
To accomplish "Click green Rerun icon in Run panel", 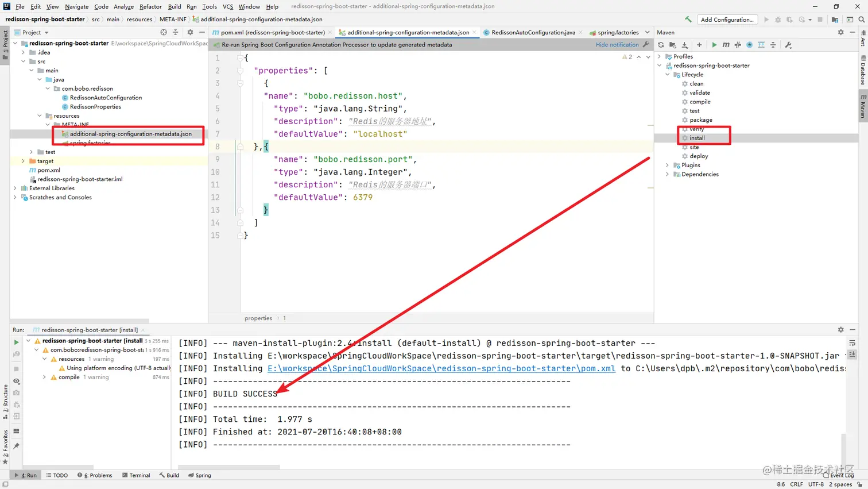I will (16, 342).
